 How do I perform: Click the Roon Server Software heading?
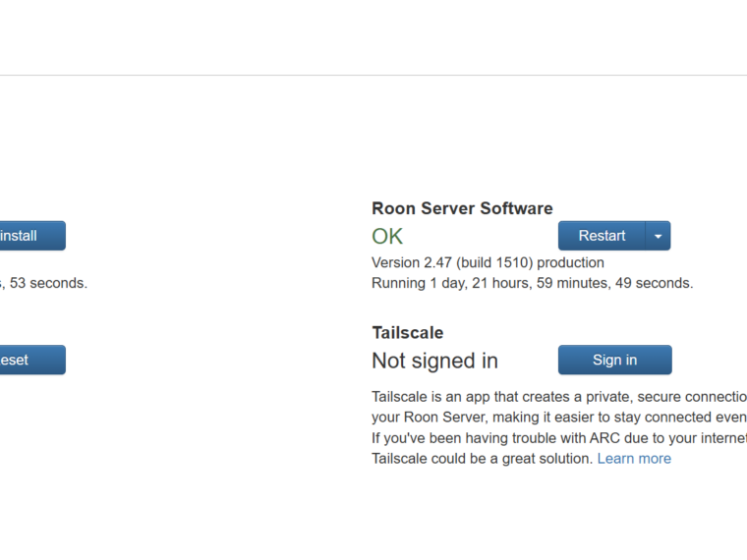462,208
